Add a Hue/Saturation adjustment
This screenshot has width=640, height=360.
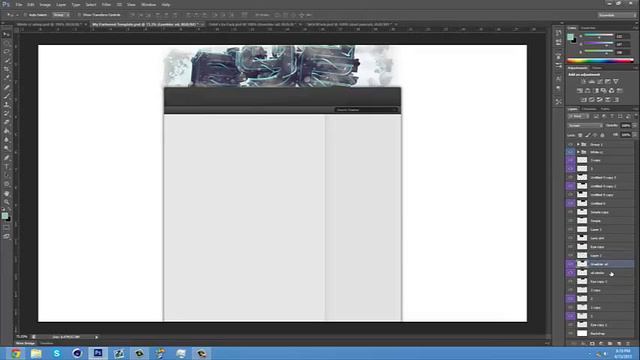click(x=580, y=91)
